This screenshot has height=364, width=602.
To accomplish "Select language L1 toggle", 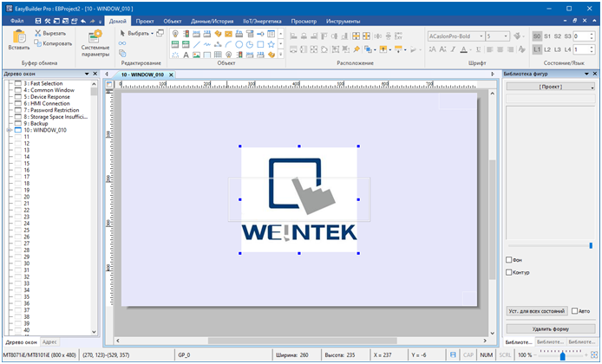I will coord(537,49).
